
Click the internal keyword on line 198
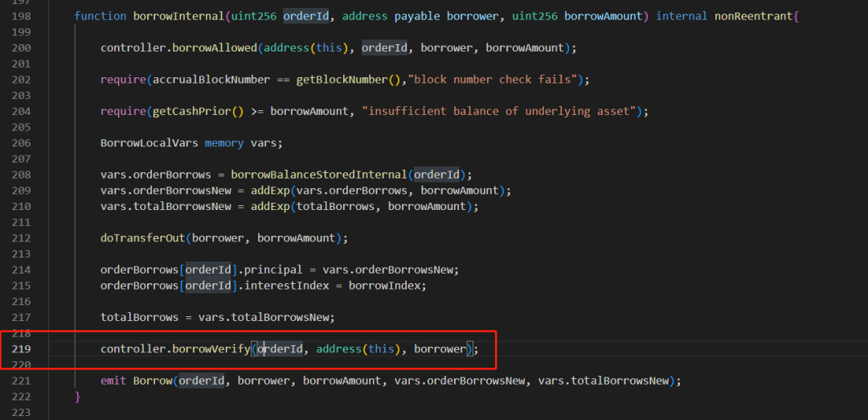pos(682,16)
